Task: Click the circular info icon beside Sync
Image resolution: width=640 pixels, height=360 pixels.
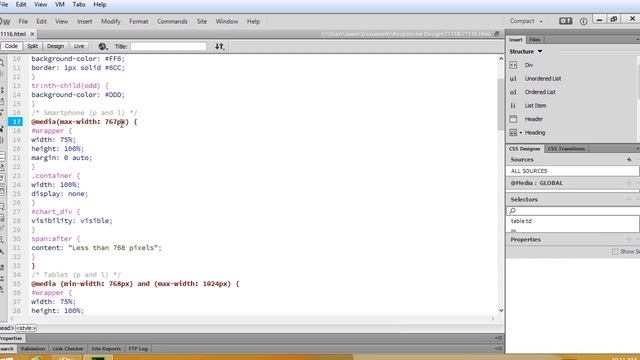Action: (x=583, y=21)
